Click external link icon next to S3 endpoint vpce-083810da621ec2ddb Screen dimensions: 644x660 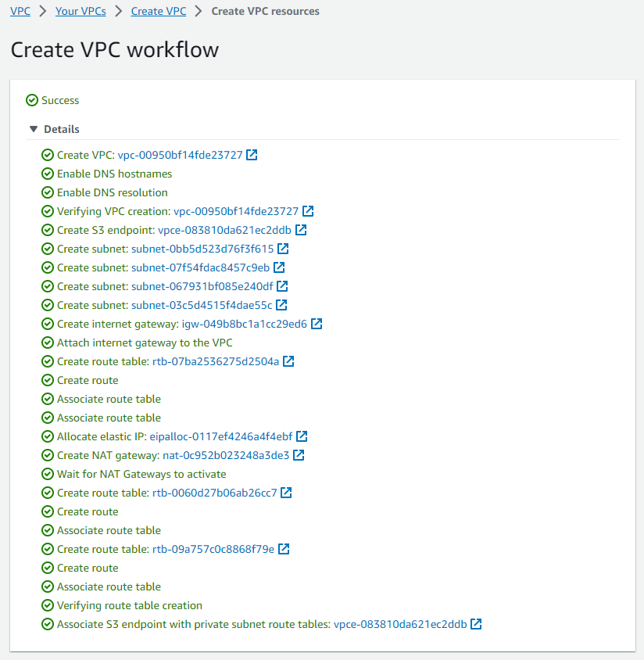[301, 230]
